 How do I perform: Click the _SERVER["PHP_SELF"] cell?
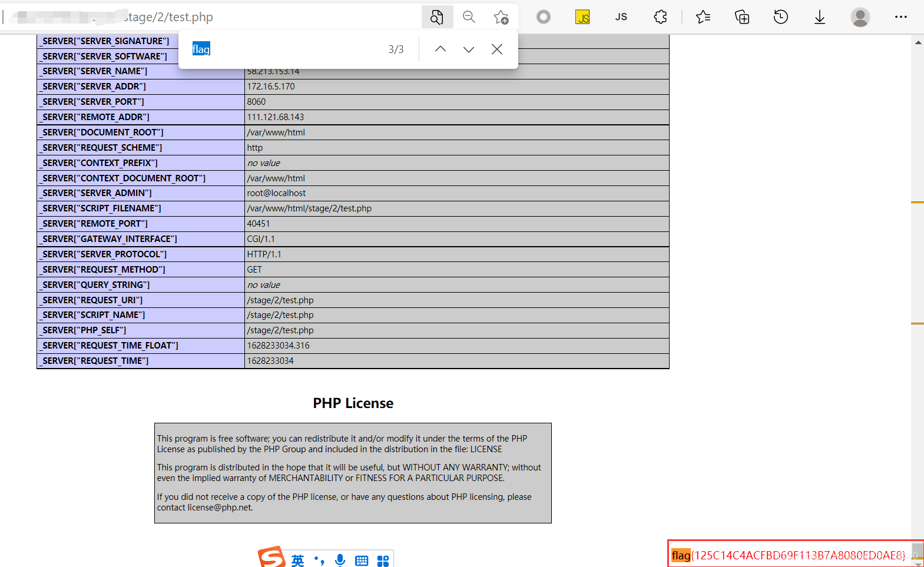coord(141,330)
